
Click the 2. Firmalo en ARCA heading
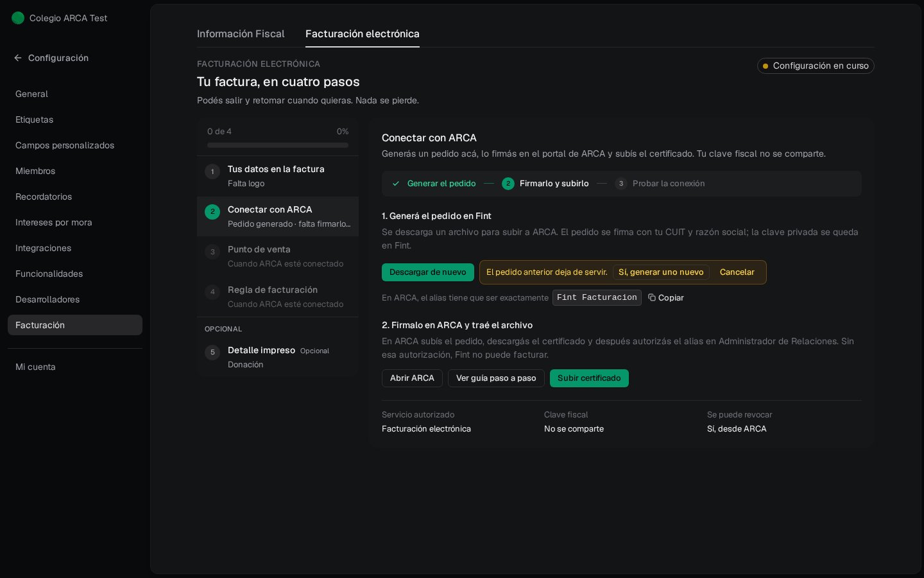click(457, 325)
